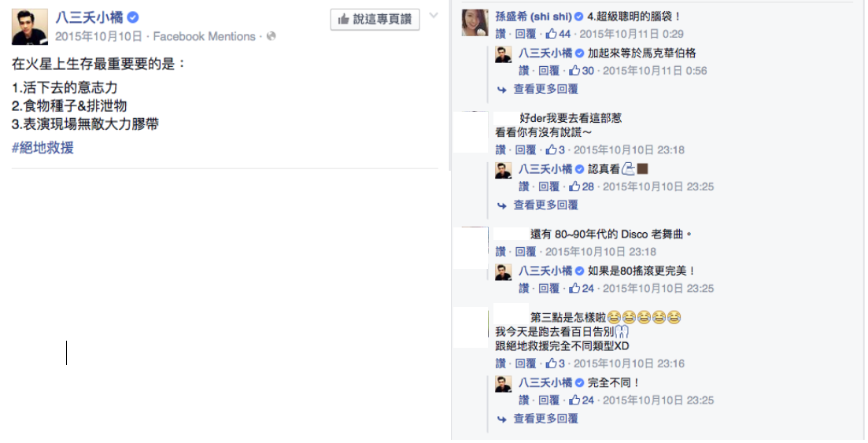Screen dimensions: 868x443
Task: Like the 好der我要去看這部惹 comment via 讚
Action: pyautogui.click(x=500, y=150)
